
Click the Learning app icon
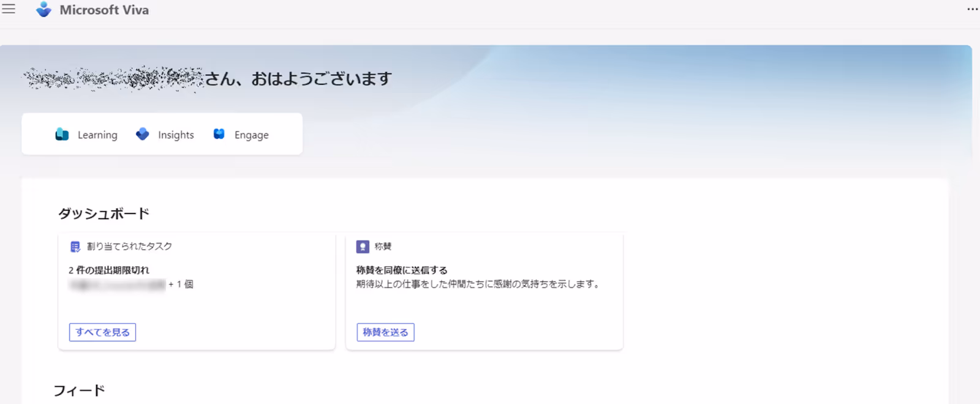pos(62,134)
